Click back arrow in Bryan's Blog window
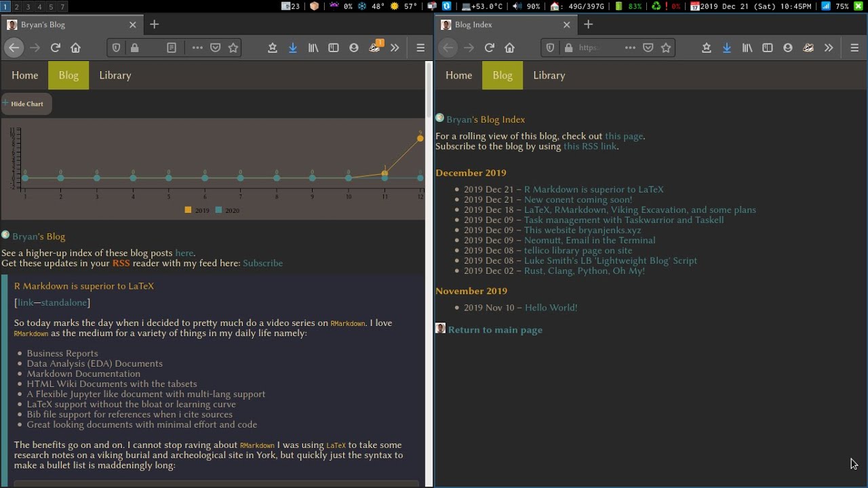 [14, 48]
